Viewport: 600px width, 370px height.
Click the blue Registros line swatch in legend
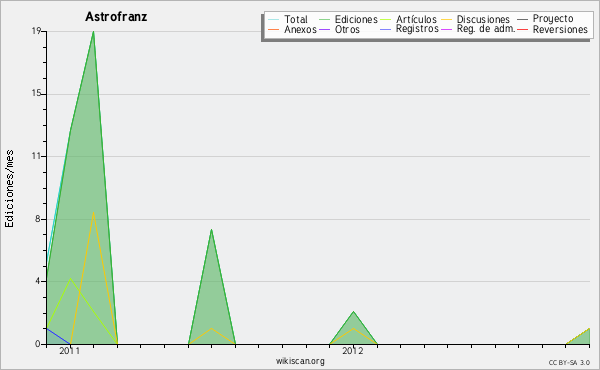[x=386, y=29]
